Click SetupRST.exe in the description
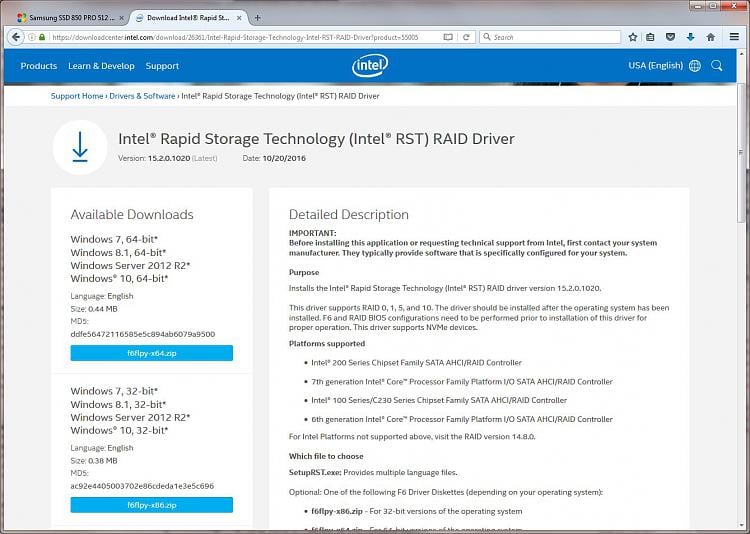The width and height of the screenshot is (750, 534). tap(315, 472)
